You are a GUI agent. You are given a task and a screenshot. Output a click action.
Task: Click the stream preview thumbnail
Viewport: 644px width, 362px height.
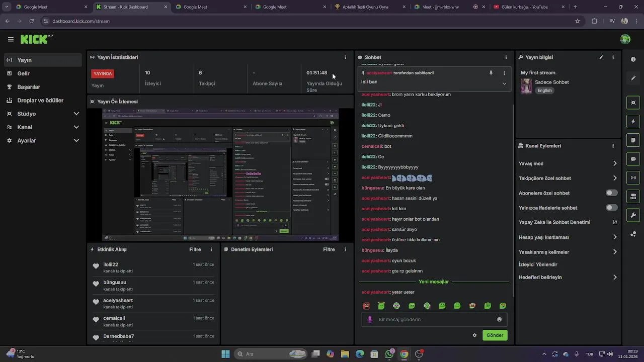tap(220, 174)
